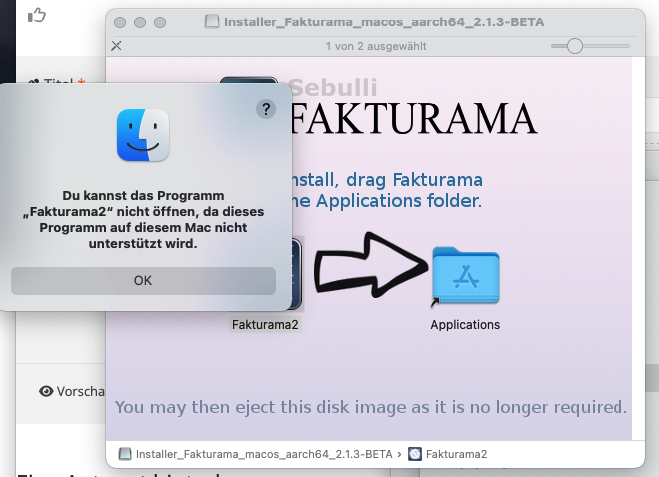Select Fakturama2 in the bottom path bar
Screen dimensions: 659x477
448,454
